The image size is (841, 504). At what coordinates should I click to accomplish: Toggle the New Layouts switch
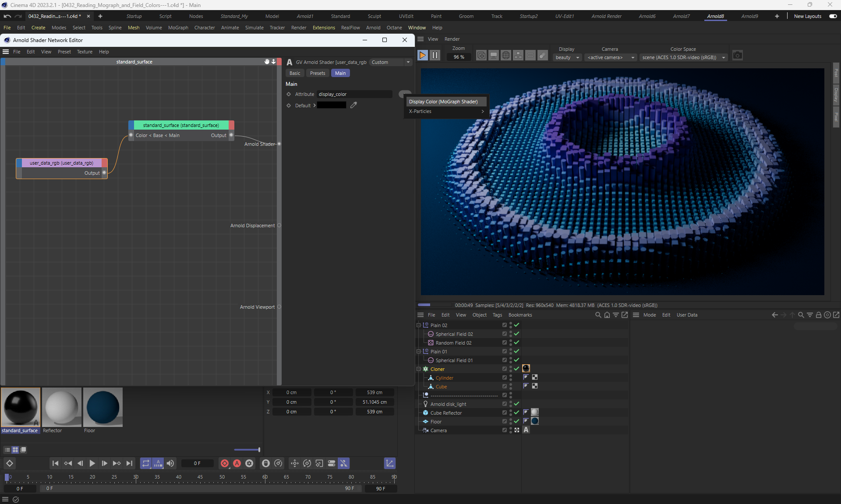pyautogui.click(x=833, y=16)
